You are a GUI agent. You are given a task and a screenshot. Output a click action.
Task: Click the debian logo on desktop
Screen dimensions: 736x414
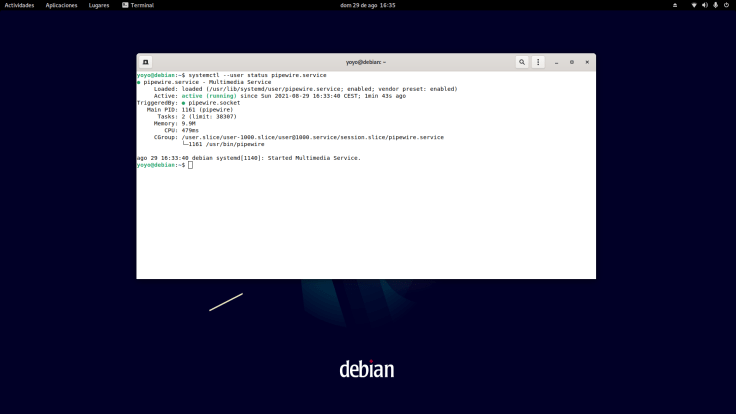coord(367,368)
